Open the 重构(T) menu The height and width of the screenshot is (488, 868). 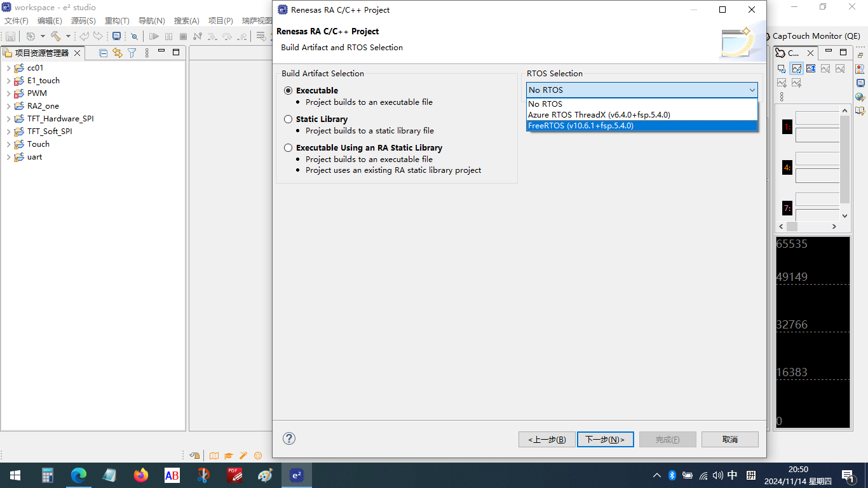[x=117, y=21]
